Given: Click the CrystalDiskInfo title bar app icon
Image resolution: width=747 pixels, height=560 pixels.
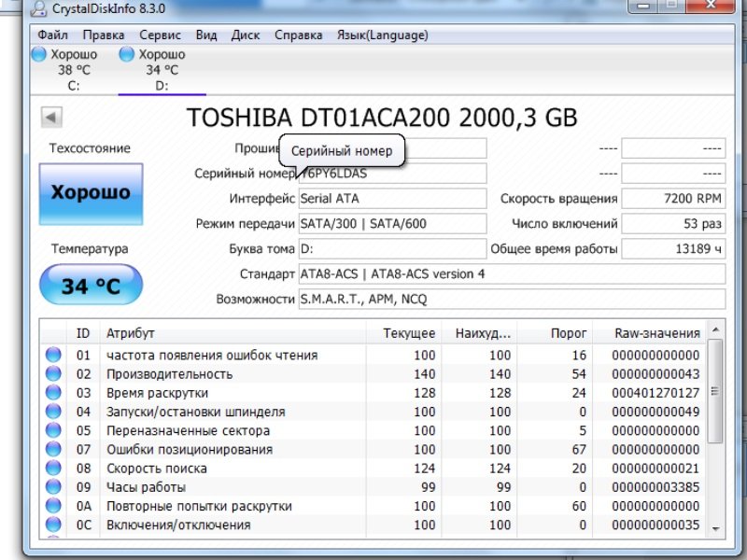Looking at the screenshot, I should point(38,8).
